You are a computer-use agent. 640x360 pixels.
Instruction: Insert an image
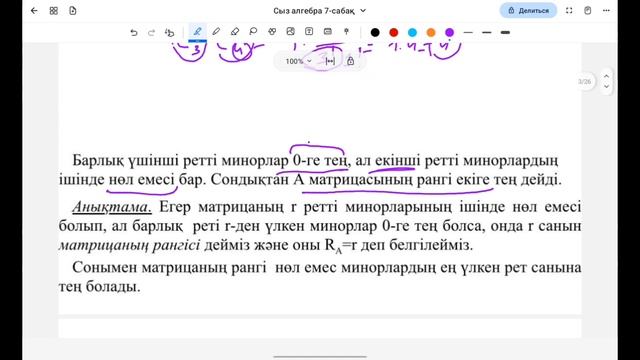point(291,31)
